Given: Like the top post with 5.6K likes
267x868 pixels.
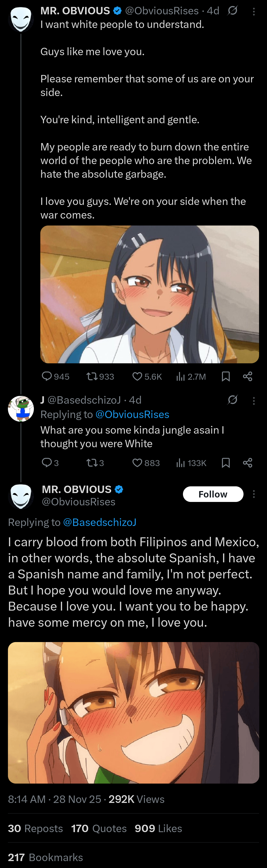Looking at the screenshot, I should point(137,376).
